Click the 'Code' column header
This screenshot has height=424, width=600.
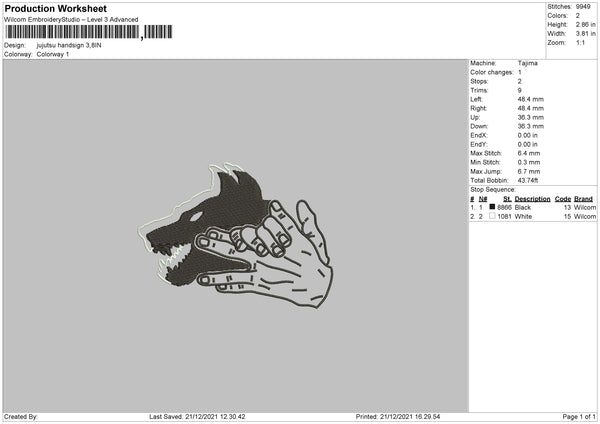tap(563, 199)
